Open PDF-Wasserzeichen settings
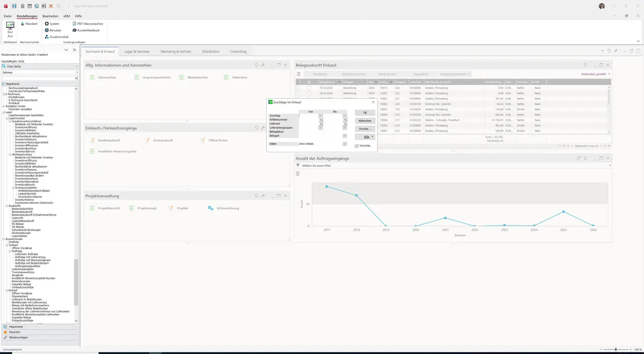Screen dimensions: 644x354 87,24
